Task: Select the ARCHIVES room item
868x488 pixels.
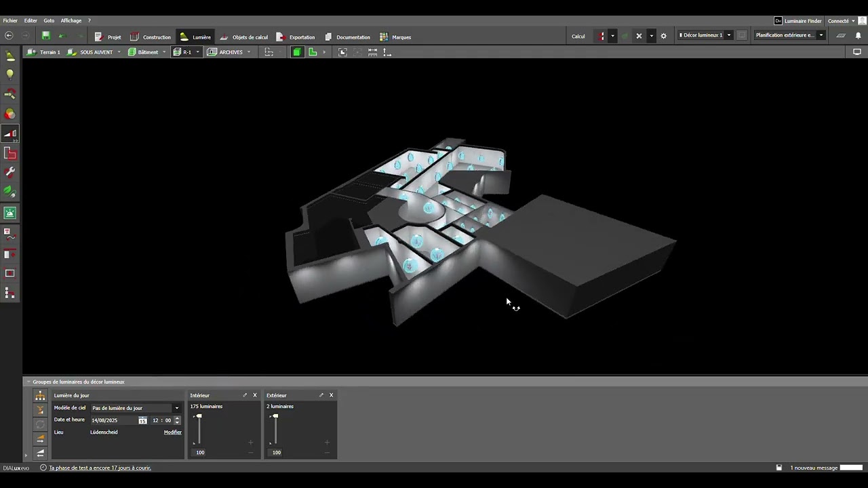Action: pos(225,52)
